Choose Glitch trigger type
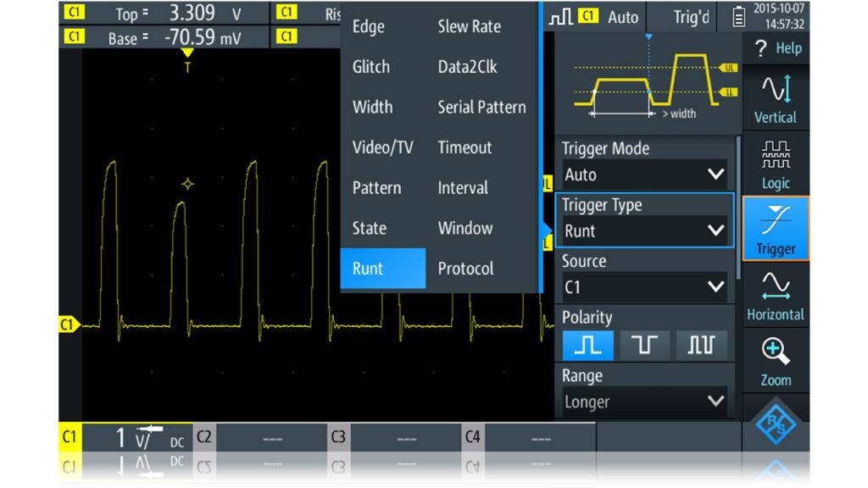The width and height of the screenshot is (868, 488). [x=371, y=67]
